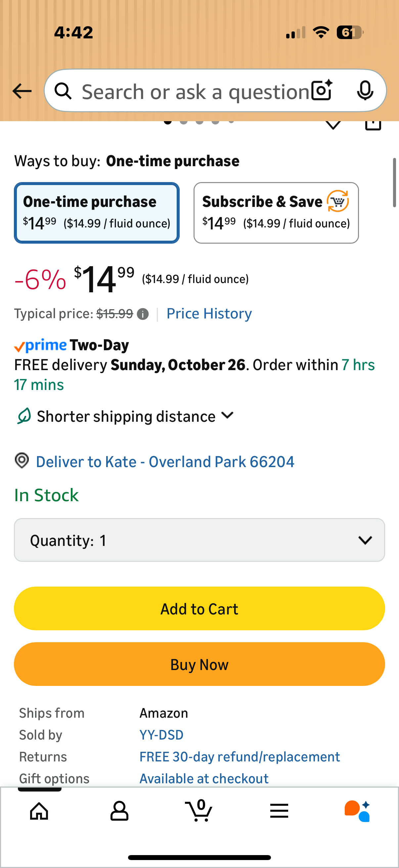This screenshot has width=399, height=868.
Task: View FREE 30-day refund/replacement policy
Action: [x=240, y=757]
